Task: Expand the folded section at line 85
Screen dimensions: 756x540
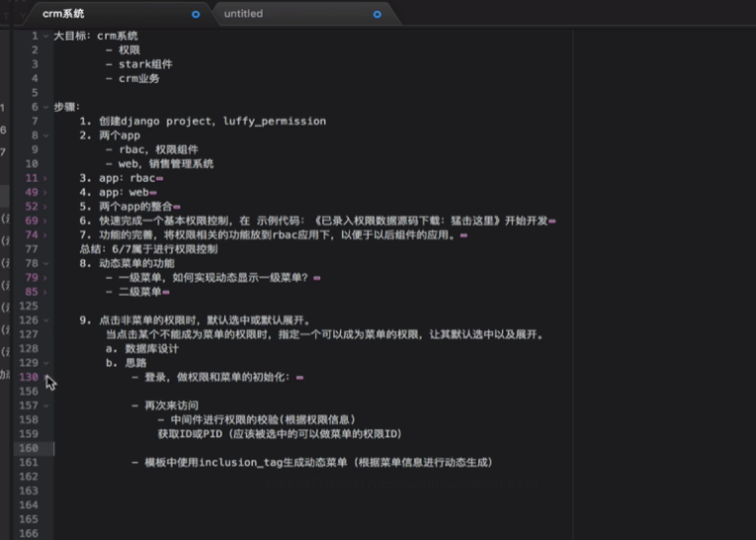Action: 45,292
